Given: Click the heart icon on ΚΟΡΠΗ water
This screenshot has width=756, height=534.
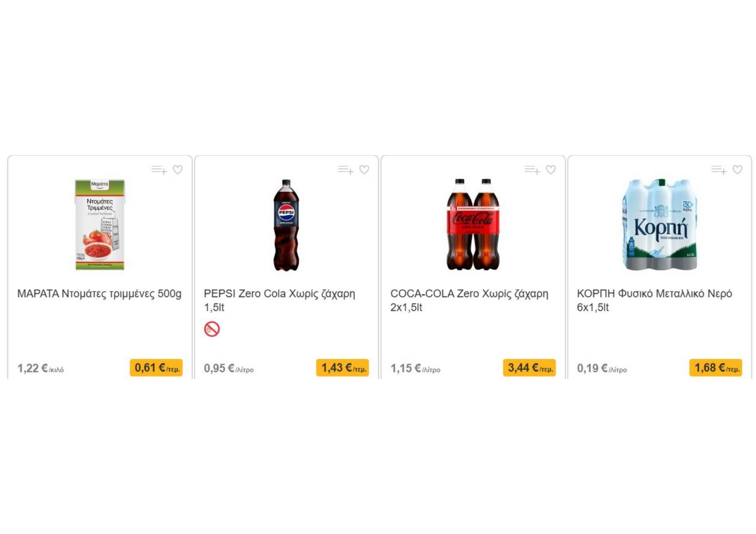Looking at the screenshot, I should coord(737,170).
